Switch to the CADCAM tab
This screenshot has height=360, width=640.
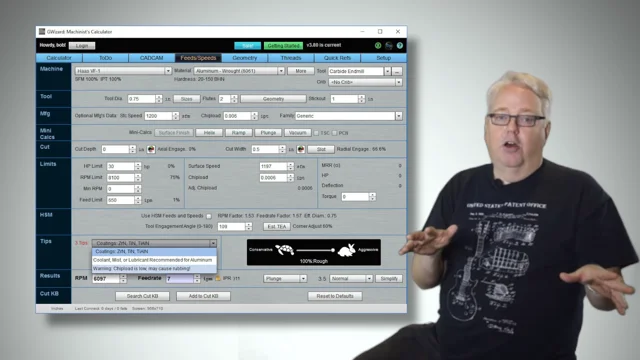click(151, 58)
